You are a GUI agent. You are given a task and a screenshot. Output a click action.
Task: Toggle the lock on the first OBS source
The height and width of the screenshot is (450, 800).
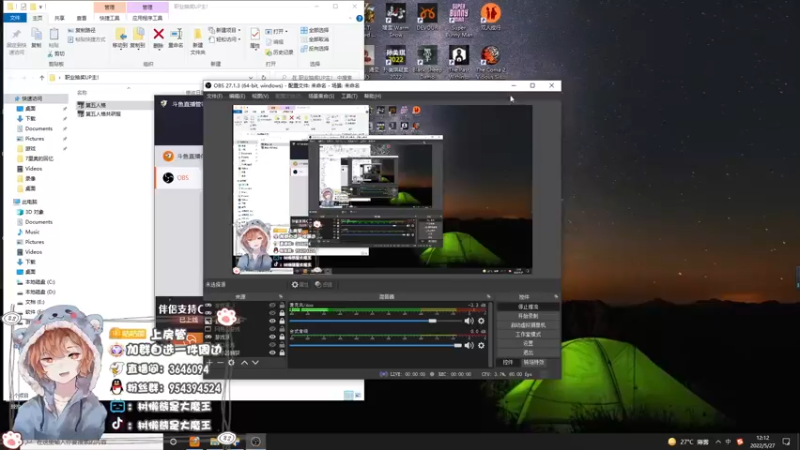[282, 305]
